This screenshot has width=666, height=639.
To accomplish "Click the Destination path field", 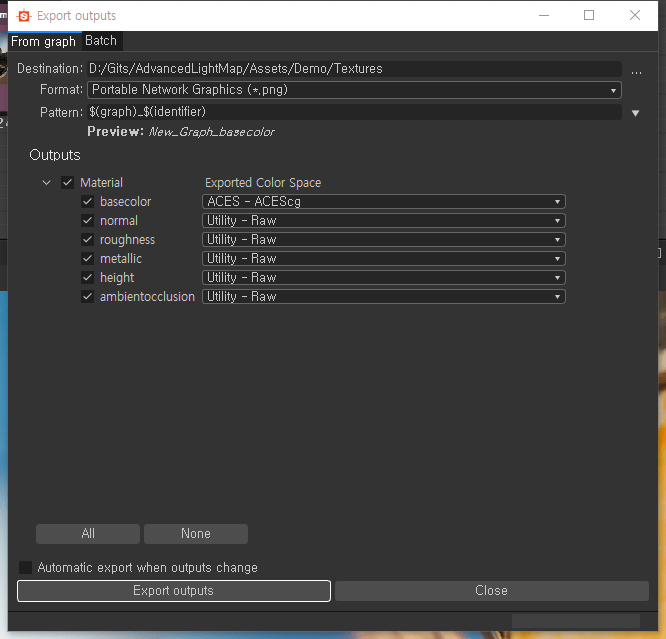I will pyautogui.click(x=354, y=69).
